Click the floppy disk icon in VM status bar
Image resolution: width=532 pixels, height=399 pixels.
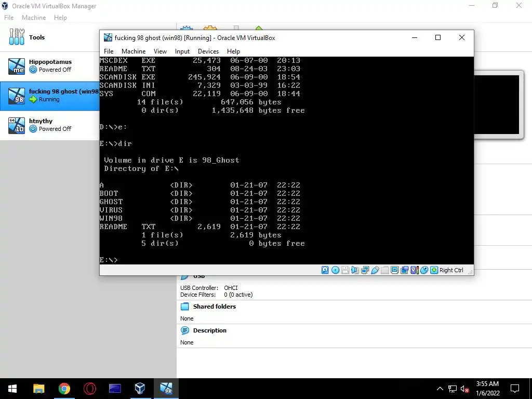tap(345, 270)
